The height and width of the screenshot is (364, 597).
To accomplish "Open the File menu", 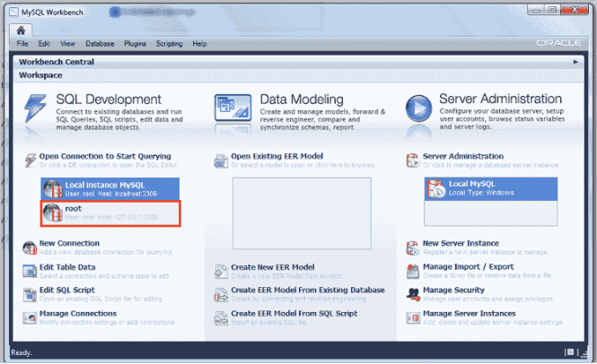I will (22, 44).
